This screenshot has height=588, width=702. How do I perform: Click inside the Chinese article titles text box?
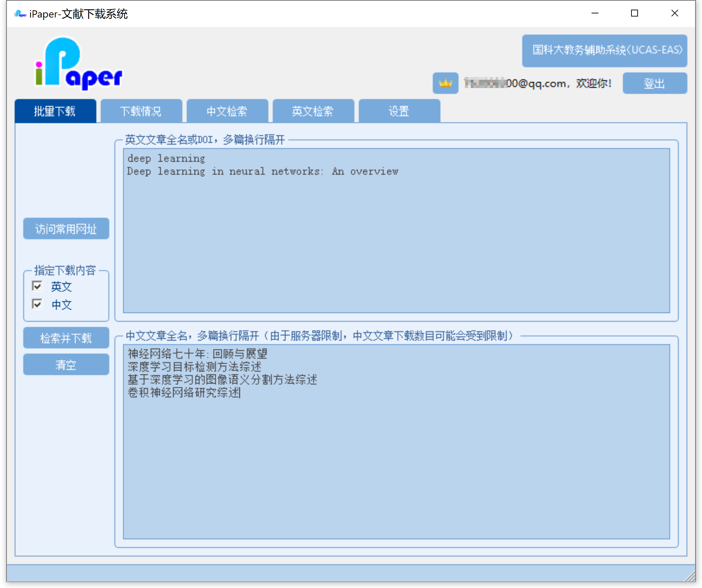click(x=396, y=464)
